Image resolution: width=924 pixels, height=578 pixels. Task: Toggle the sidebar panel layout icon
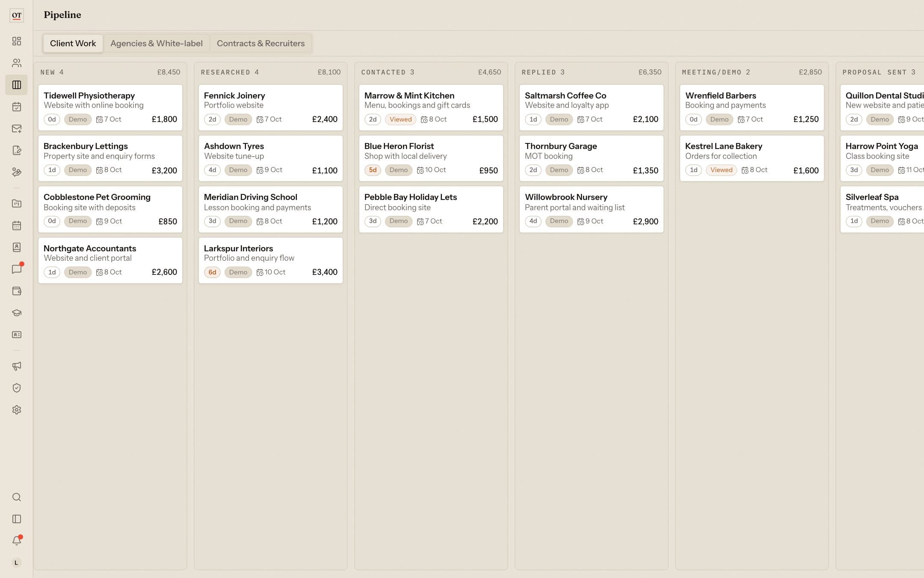click(17, 519)
